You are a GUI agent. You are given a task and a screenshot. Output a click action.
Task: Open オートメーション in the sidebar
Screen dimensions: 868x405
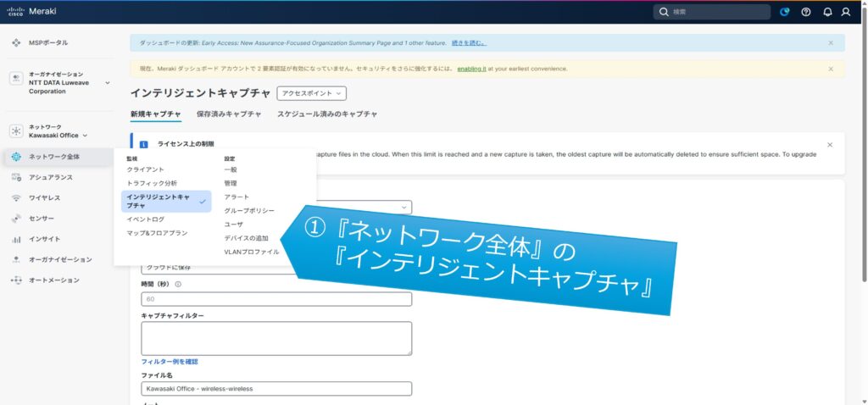tap(53, 280)
